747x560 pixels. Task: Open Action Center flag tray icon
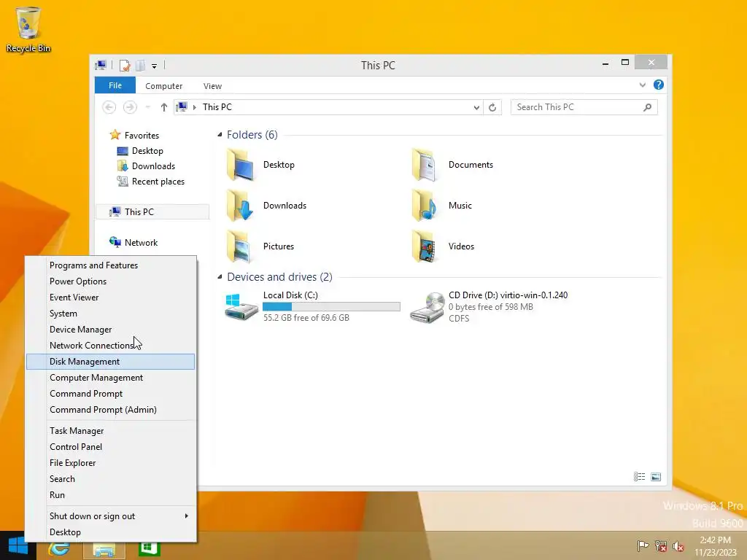click(x=643, y=545)
